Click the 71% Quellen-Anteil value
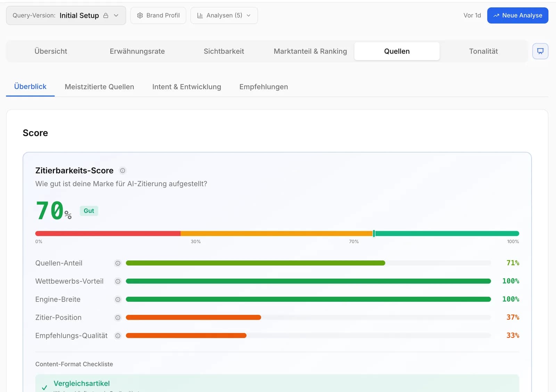The width and height of the screenshot is (556, 392). tap(513, 263)
